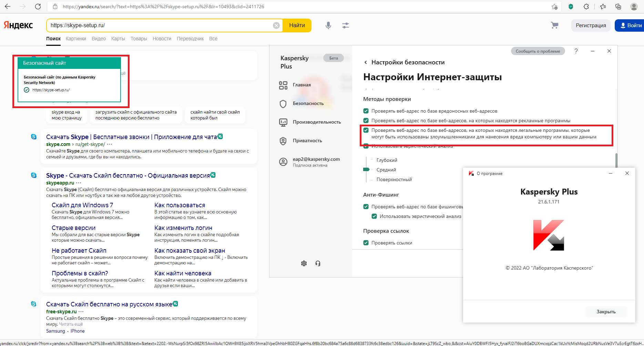Click Сообщить о проблеме button

tap(538, 51)
